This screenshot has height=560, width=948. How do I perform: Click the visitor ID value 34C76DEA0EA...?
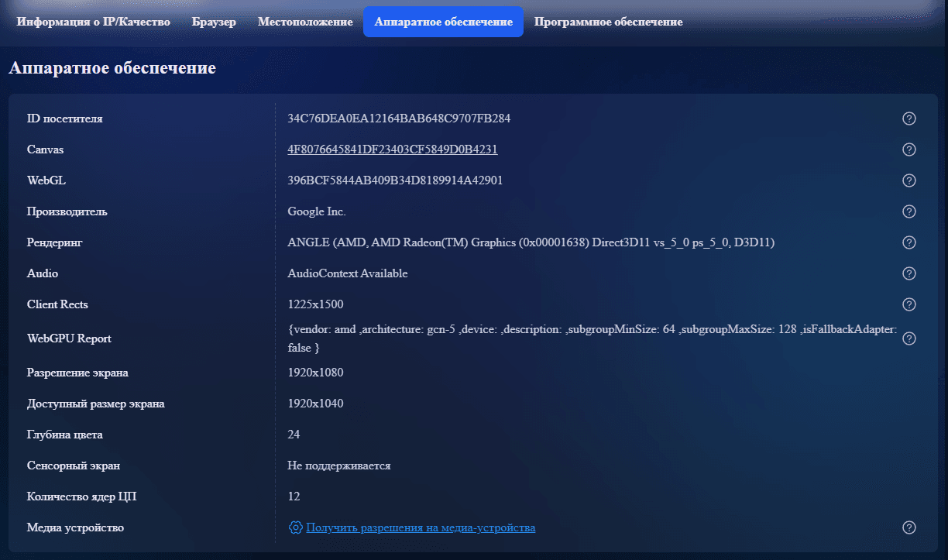pos(399,119)
